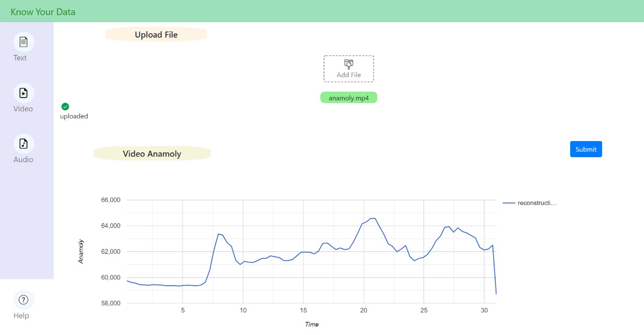Click the 62,000 y-axis label
This screenshot has height=335, width=644.
click(111, 252)
